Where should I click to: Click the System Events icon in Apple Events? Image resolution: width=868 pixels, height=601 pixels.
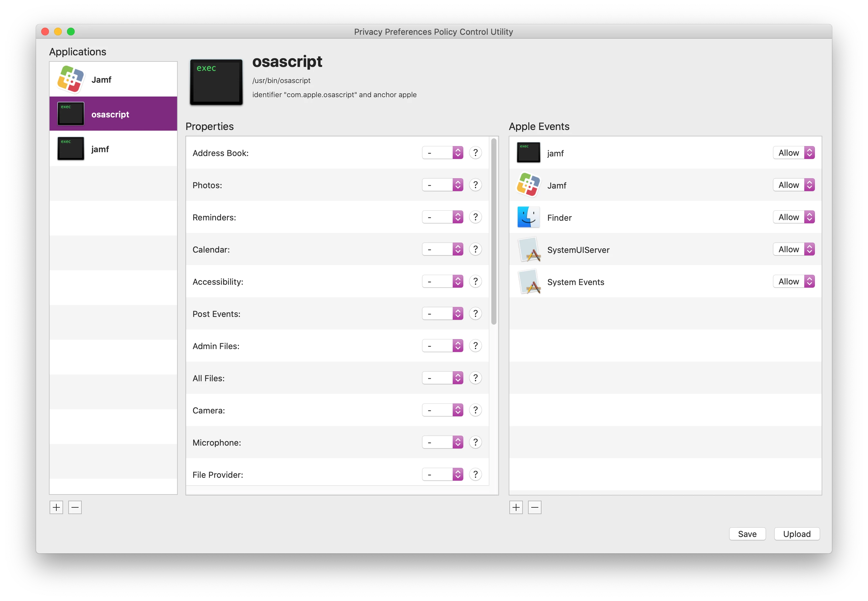529,281
